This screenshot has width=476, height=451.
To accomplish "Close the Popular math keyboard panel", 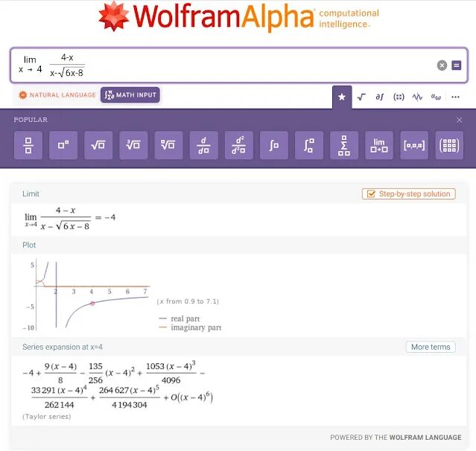I will point(460,120).
